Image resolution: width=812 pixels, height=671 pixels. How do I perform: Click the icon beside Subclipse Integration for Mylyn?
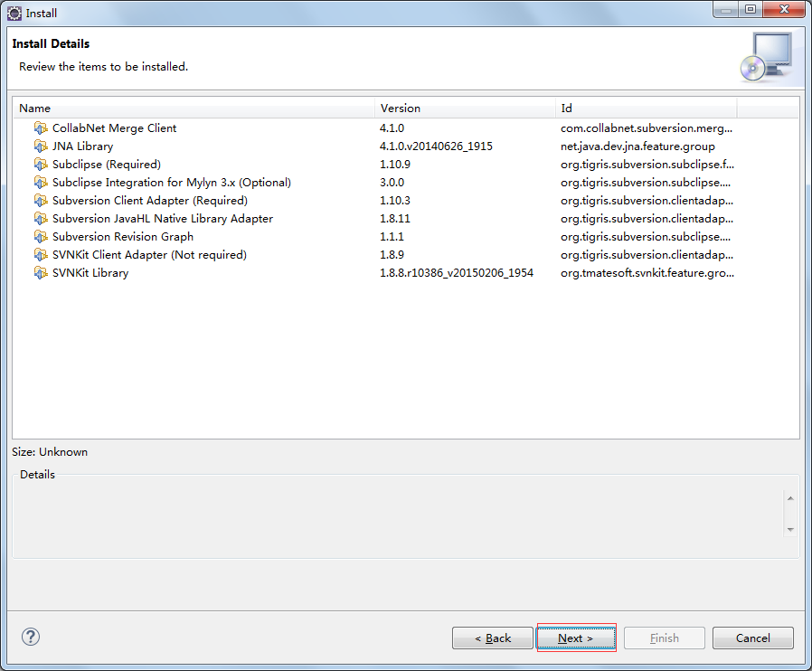[41, 183]
